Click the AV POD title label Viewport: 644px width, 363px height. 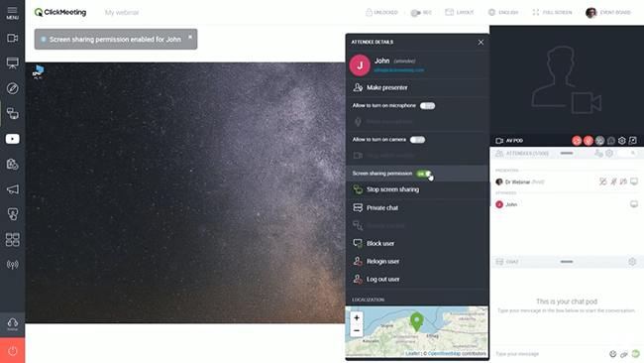pyautogui.click(x=514, y=141)
